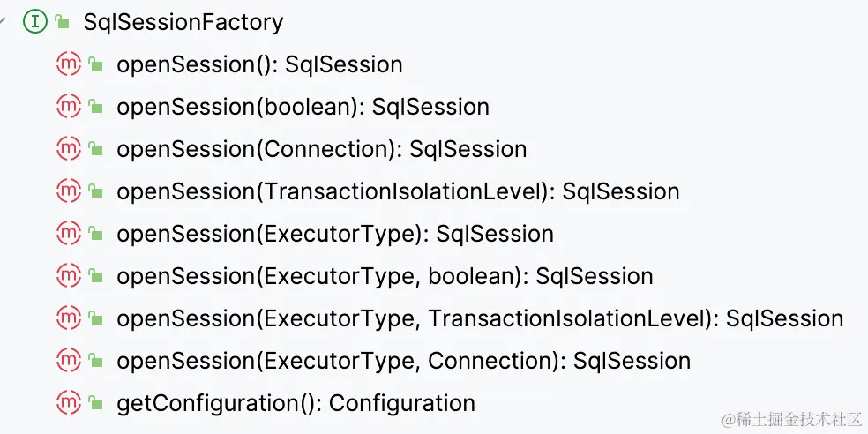Click the green lock icon beside SqlSessionFactory

62,22
